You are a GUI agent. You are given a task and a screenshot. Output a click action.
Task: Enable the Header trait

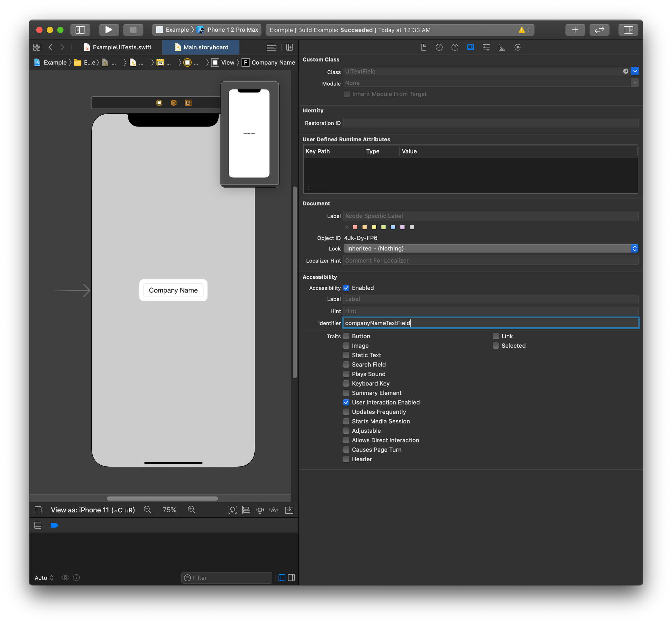point(346,459)
